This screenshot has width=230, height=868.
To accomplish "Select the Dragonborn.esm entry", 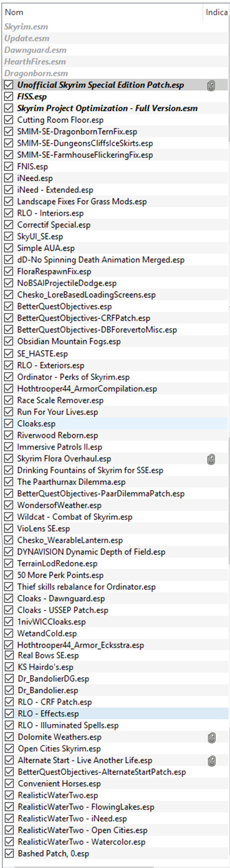I will (x=36, y=73).
